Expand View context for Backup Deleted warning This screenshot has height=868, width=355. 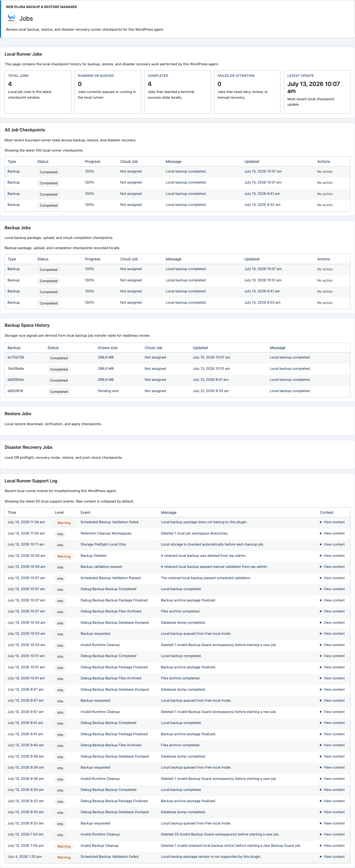332,555
